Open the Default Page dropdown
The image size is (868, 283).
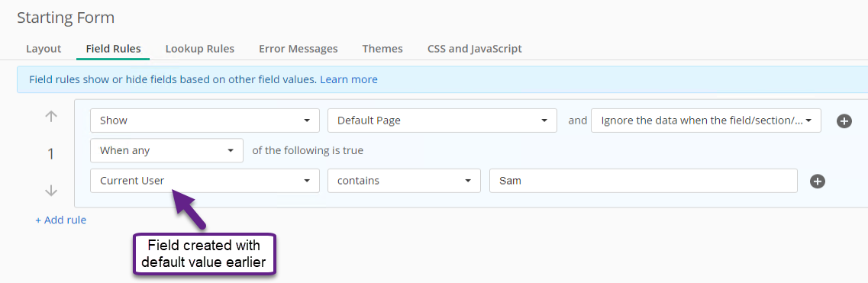coord(442,121)
